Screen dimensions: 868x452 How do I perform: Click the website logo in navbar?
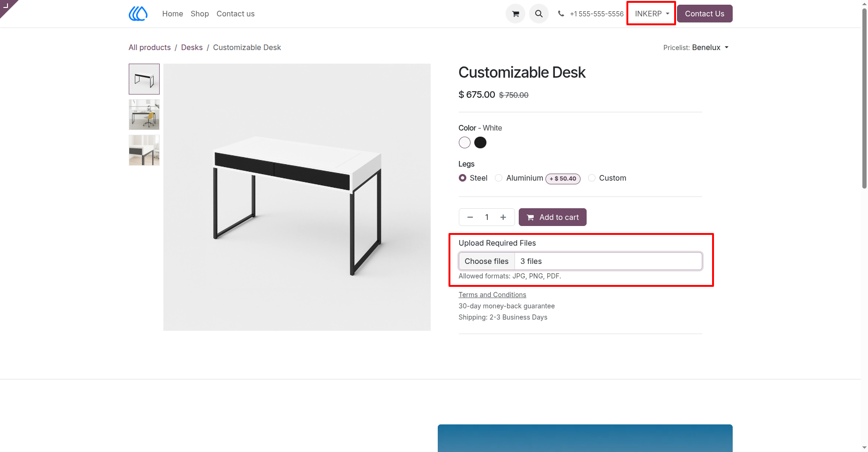pos(138,14)
